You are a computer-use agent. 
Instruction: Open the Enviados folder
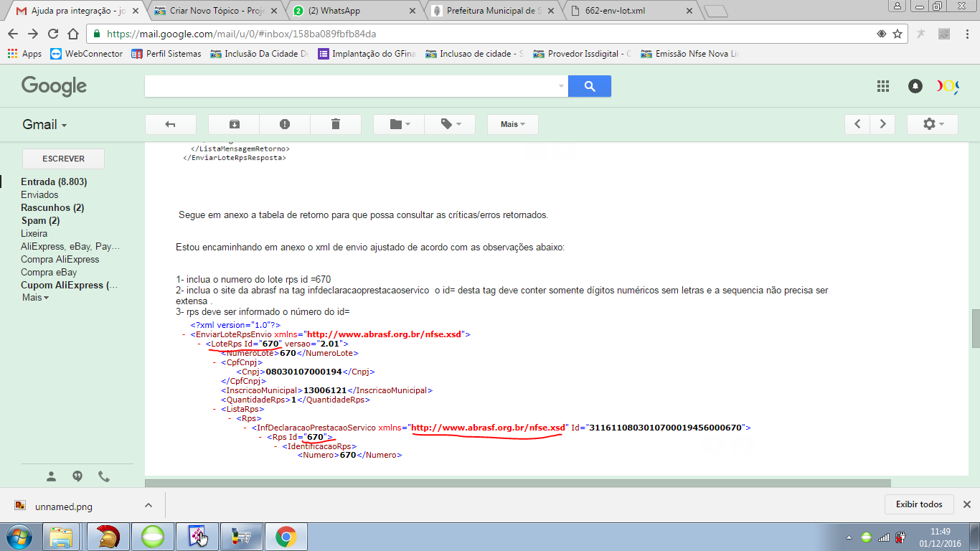pyautogui.click(x=39, y=195)
